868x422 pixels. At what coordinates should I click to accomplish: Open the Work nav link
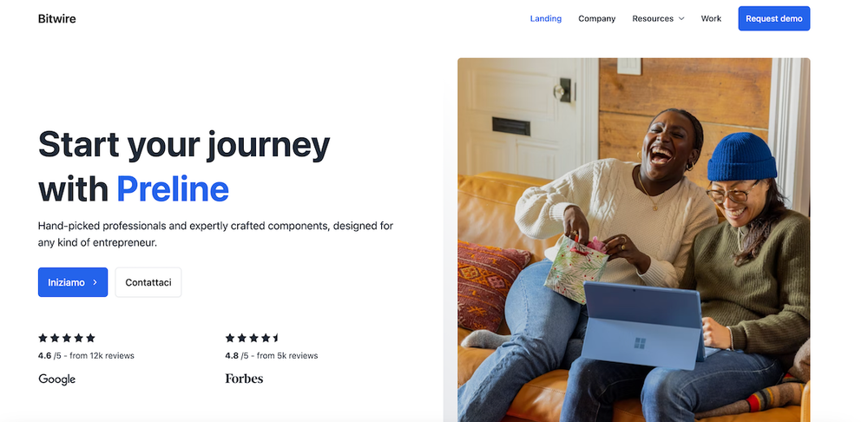pyautogui.click(x=712, y=19)
